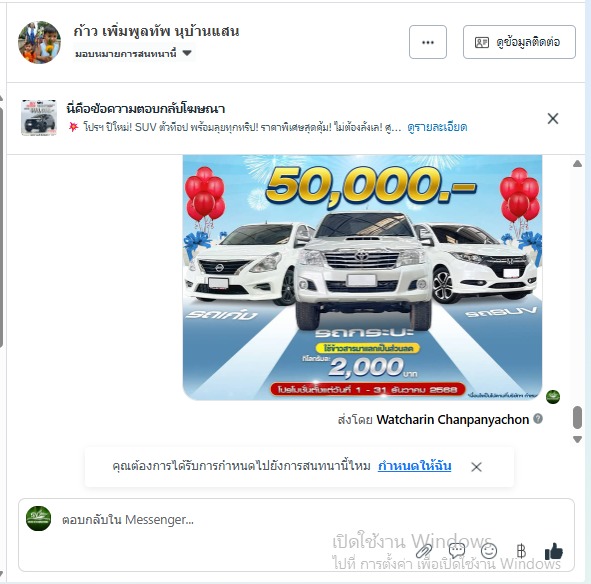Close the ad reply message banner

coord(553,119)
